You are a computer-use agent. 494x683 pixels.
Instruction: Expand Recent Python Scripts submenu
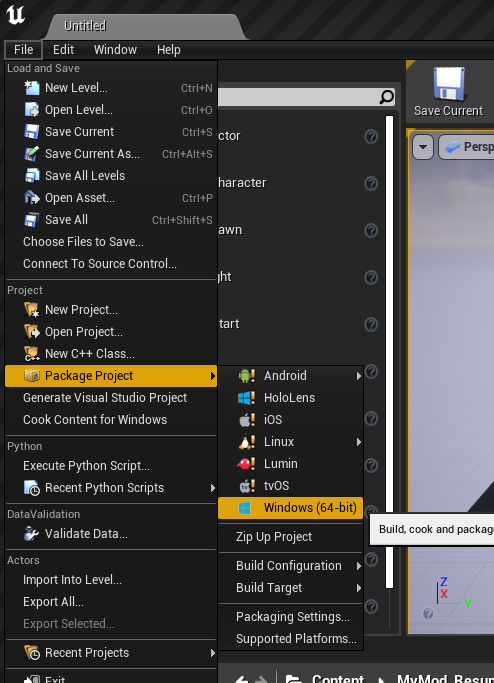(x=111, y=487)
